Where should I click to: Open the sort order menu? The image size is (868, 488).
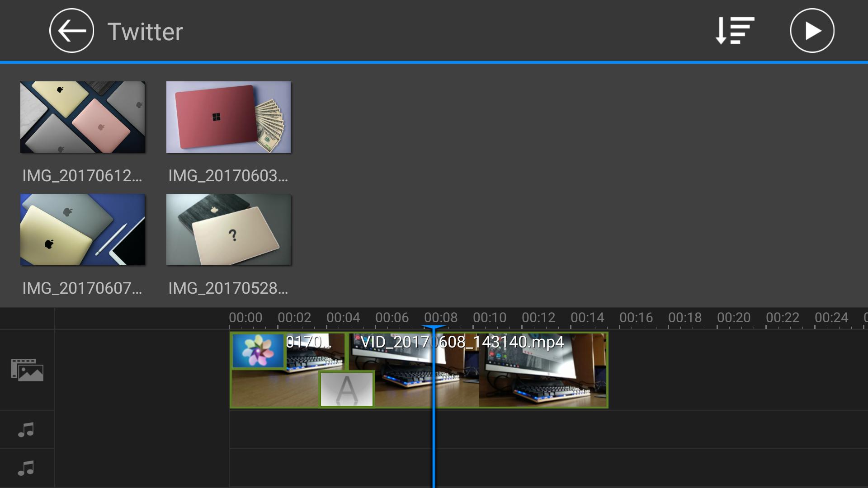click(x=735, y=31)
